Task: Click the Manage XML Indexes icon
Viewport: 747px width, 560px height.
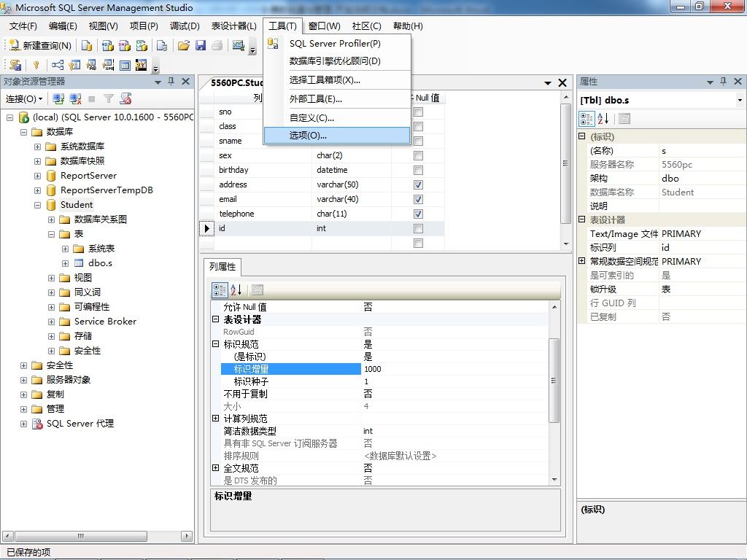Action: point(109,65)
